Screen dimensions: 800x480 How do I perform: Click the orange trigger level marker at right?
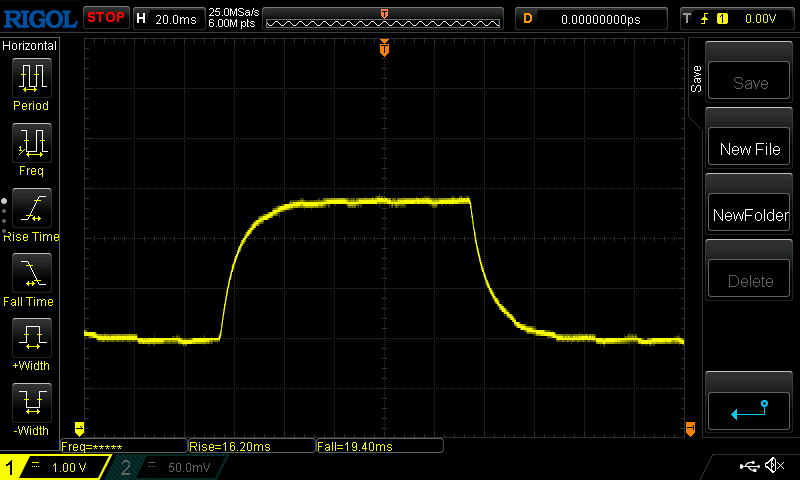coord(690,428)
